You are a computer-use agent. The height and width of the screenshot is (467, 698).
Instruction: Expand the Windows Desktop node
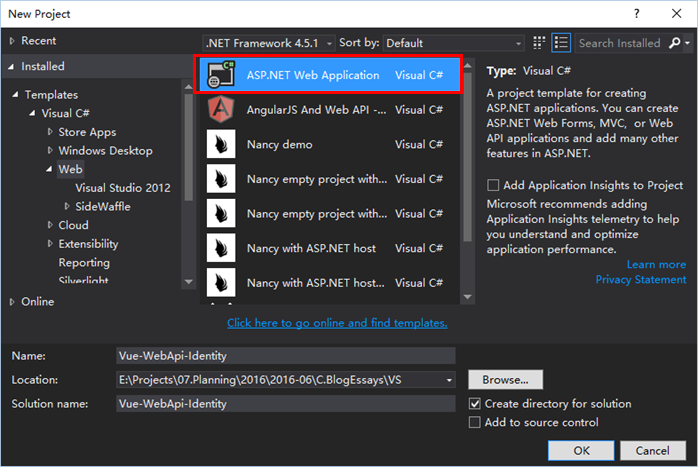click(x=50, y=150)
